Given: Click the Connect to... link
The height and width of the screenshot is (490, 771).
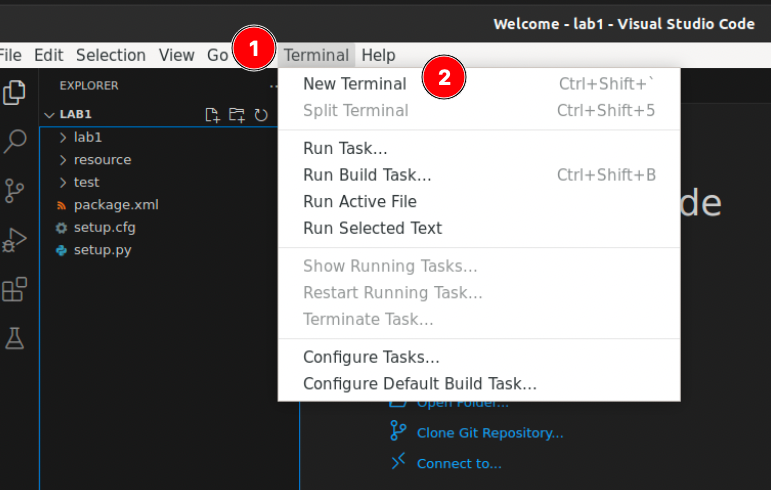Looking at the screenshot, I should [x=459, y=463].
